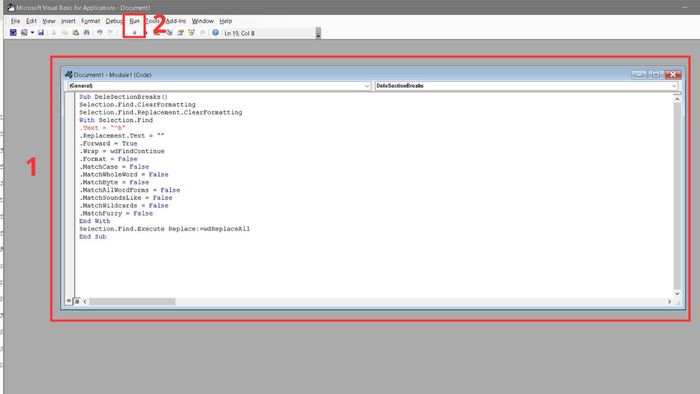The height and width of the screenshot is (394, 700).
Task: Open the File menu
Action: click(x=15, y=21)
